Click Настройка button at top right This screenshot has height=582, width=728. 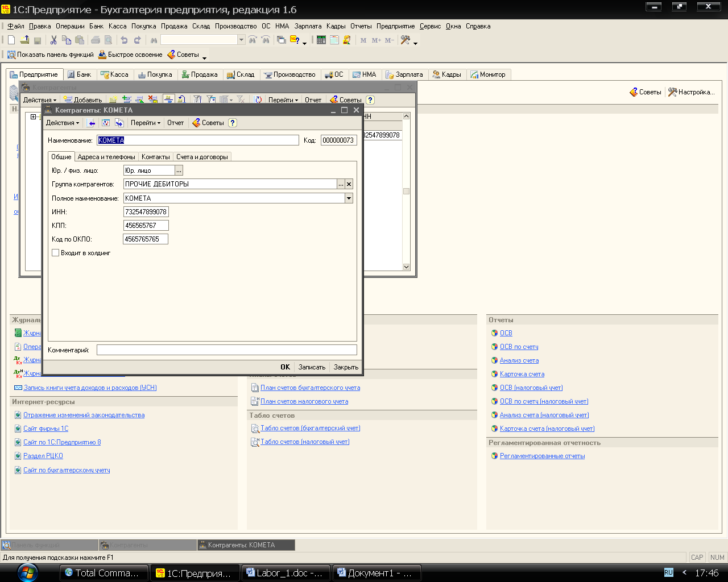pyautogui.click(x=691, y=92)
